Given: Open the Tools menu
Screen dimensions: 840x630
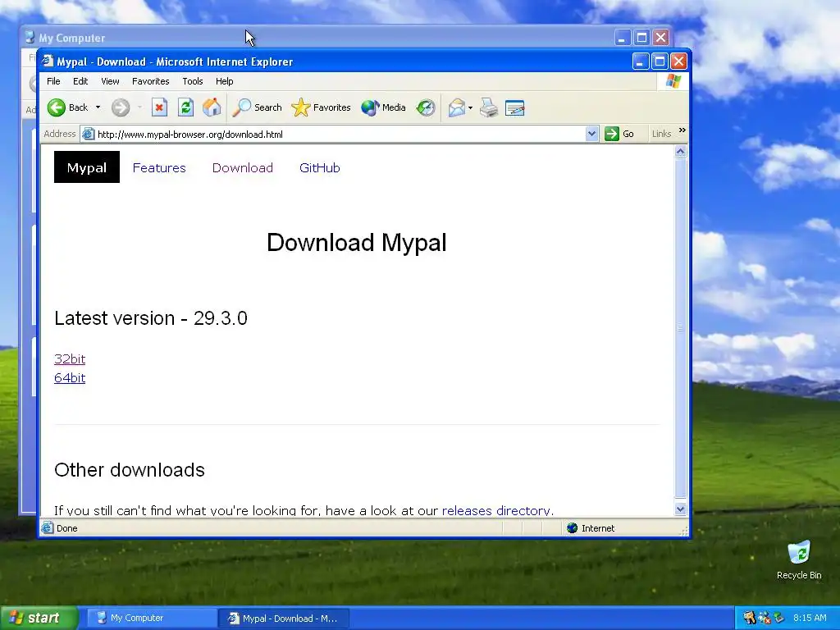Looking at the screenshot, I should (x=192, y=81).
